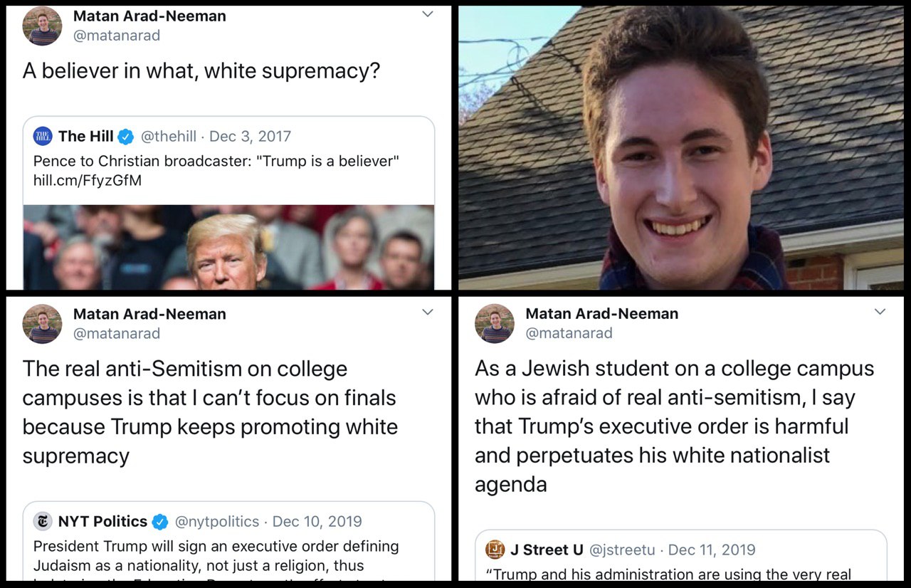The height and width of the screenshot is (588, 911).
Task: Open the hill.cm/FfyzGfM link
Action: [88, 181]
